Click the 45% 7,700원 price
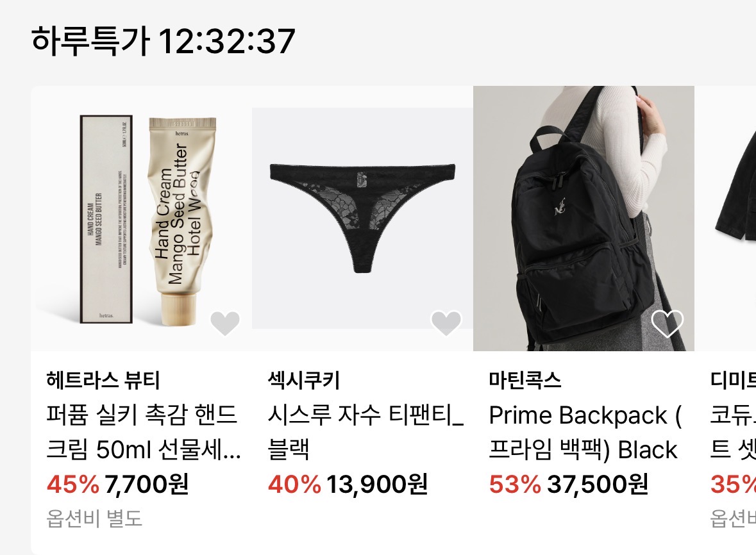The width and height of the screenshot is (756, 555). tap(117, 484)
